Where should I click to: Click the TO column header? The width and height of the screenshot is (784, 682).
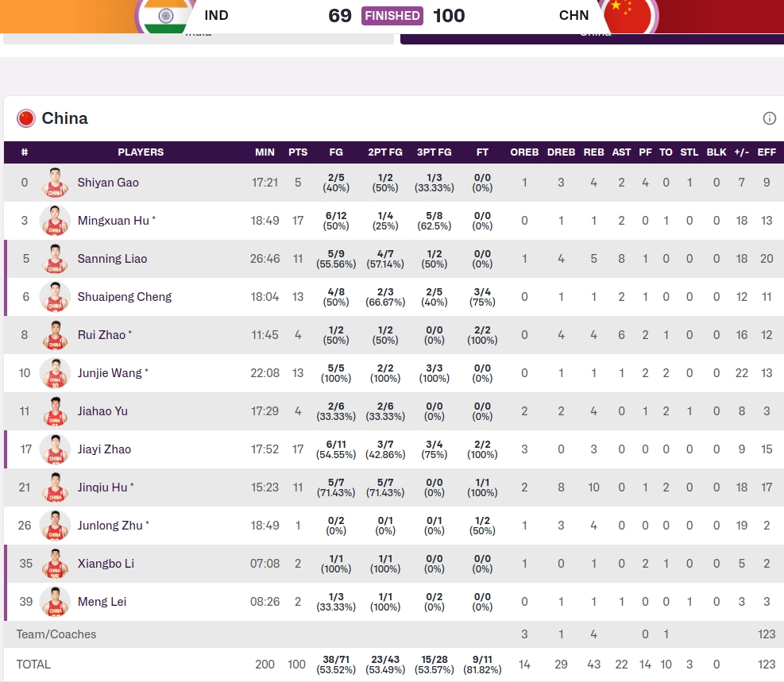click(666, 152)
